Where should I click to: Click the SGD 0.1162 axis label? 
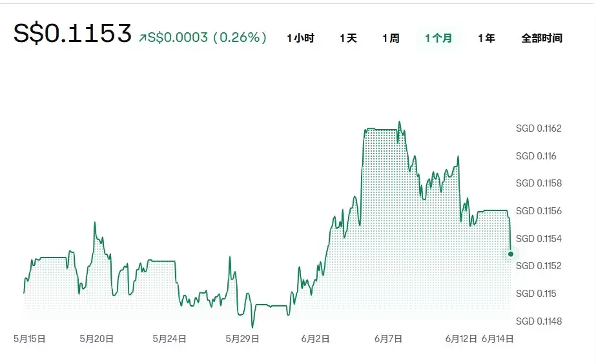[539, 128]
